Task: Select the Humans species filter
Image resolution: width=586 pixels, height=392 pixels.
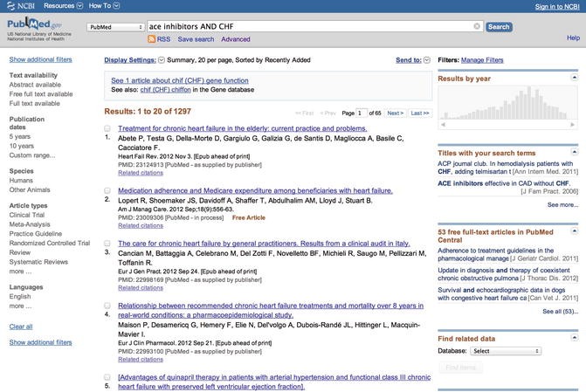Action: 21,181
